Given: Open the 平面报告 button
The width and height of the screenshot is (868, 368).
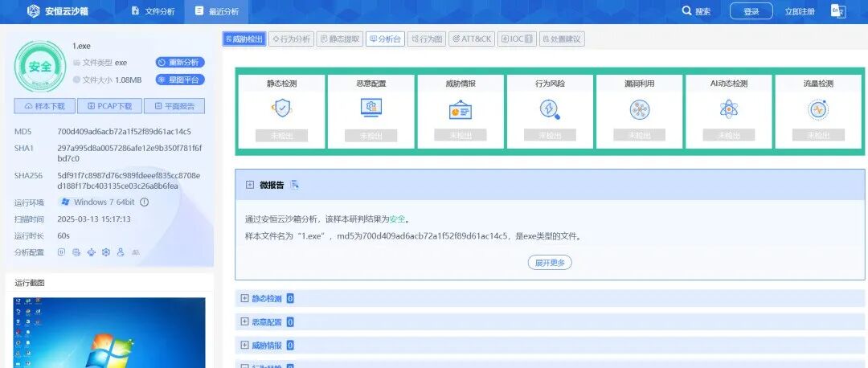Looking at the screenshot, I should point(174,106).
